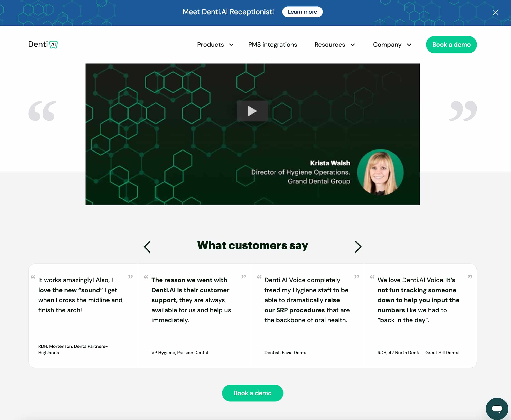Open the Products dropdown chevron
This screenshot has height=420, width=511.
click(231, 45)
